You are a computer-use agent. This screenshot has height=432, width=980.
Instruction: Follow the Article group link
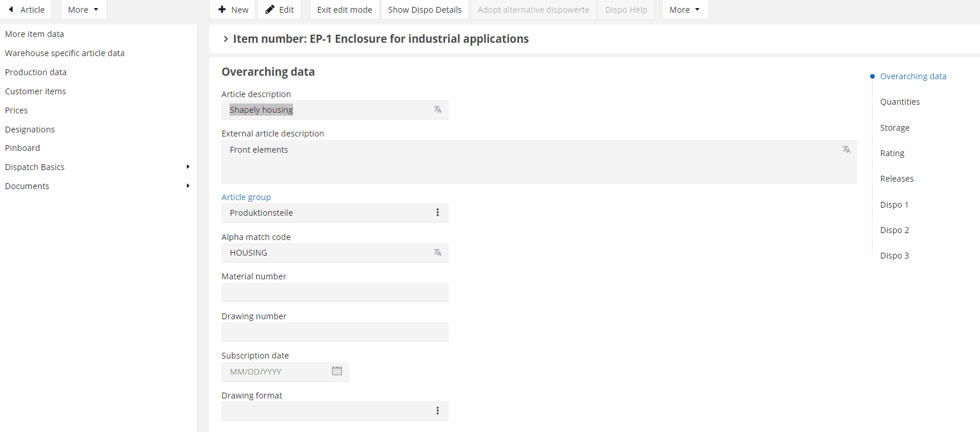[x=246, y=197]
